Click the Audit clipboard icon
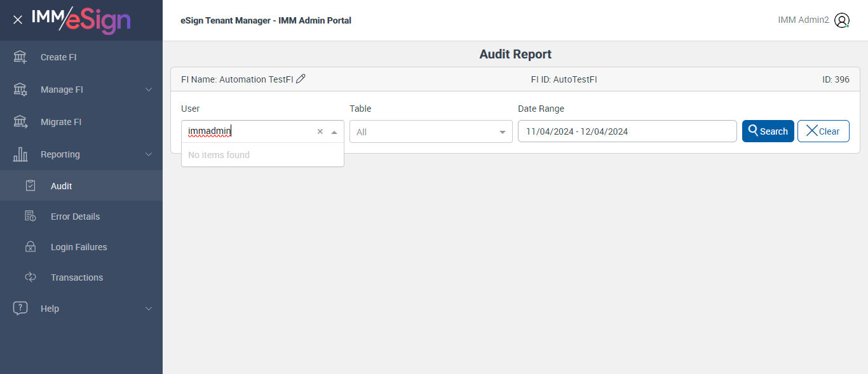The height and width of the screenshot is (374, 868). [31, 186]
